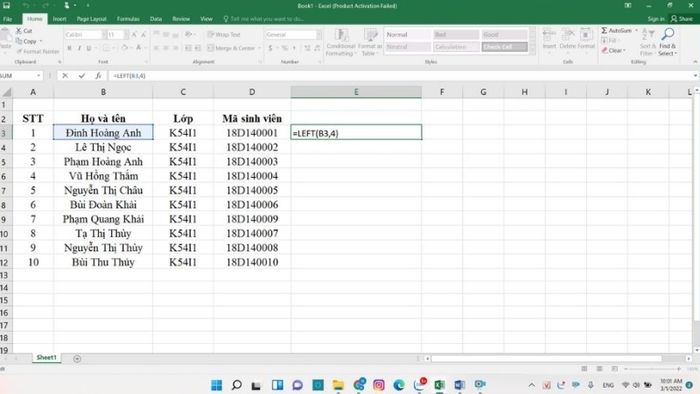Open the font name combo box
This screenshot has width=700, height=394.
[x=85, y=34]
